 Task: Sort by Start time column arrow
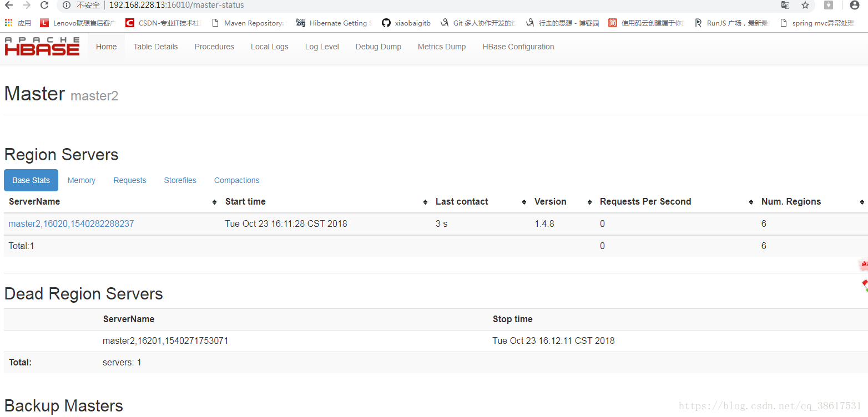point(426,202)
